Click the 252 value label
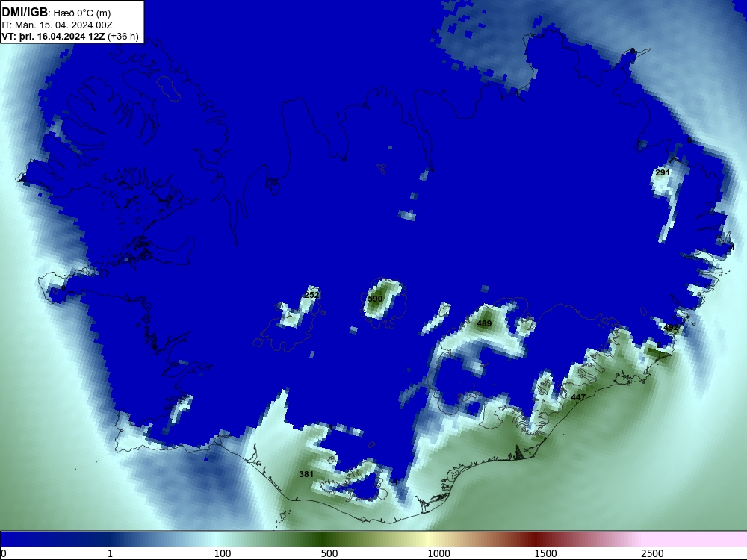The width and height of the screenshot is (747, 560). click(311, 295)
